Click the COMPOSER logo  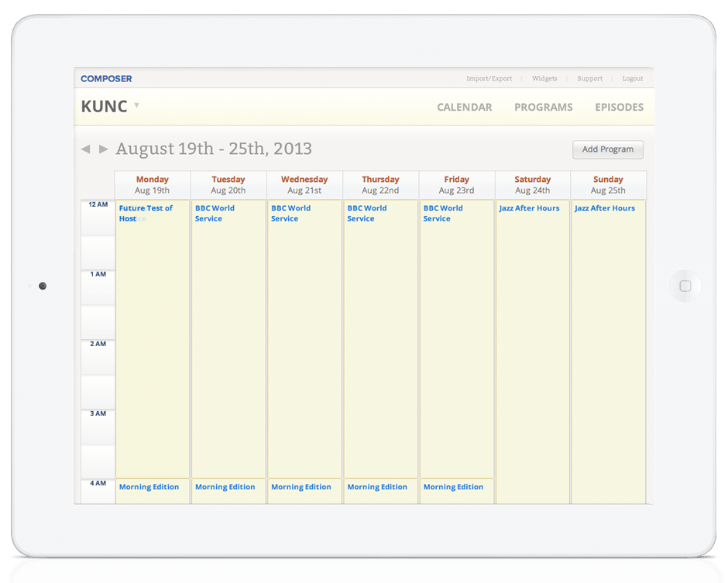105,78
